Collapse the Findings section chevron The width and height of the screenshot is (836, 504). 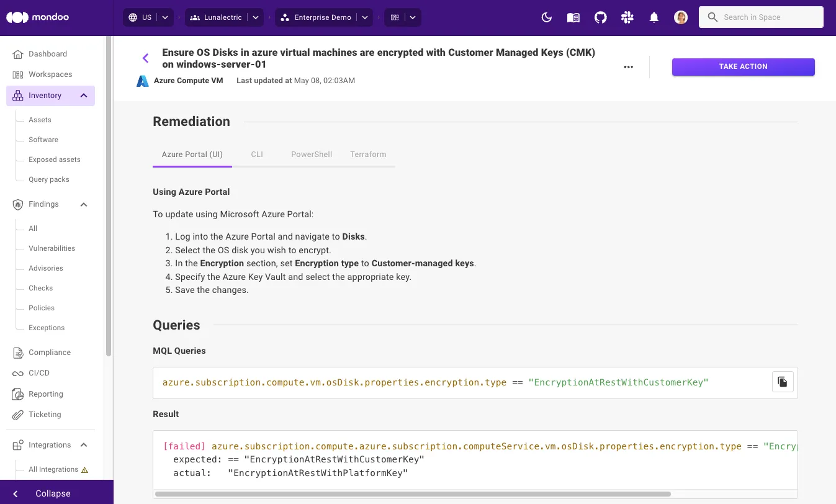84,204
